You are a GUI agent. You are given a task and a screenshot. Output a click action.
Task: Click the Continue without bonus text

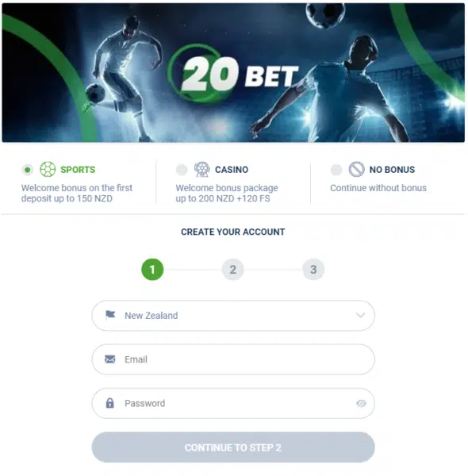(378, 188)
